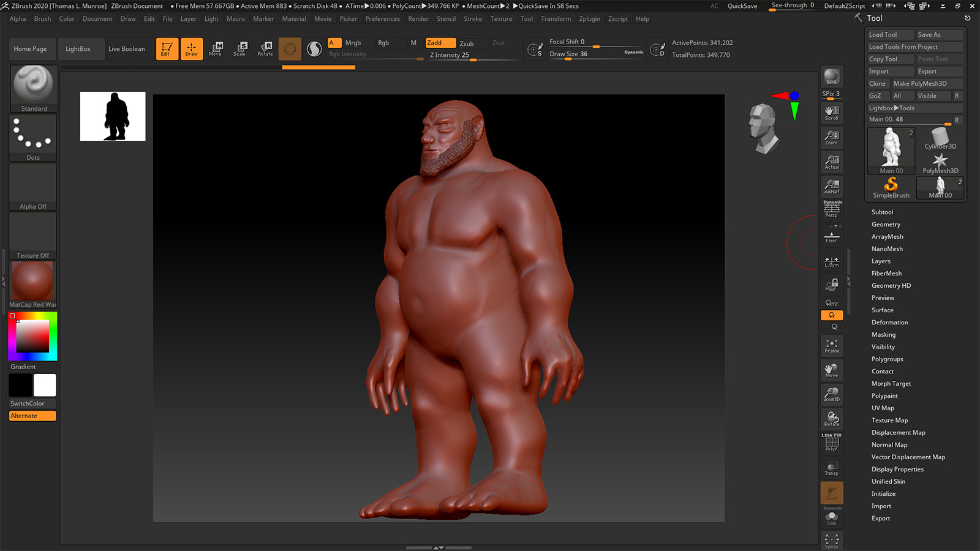Screen dimensions: 980x551
Task: Select the PolyMesh3D star tool
Action: (x=940, y=163)
